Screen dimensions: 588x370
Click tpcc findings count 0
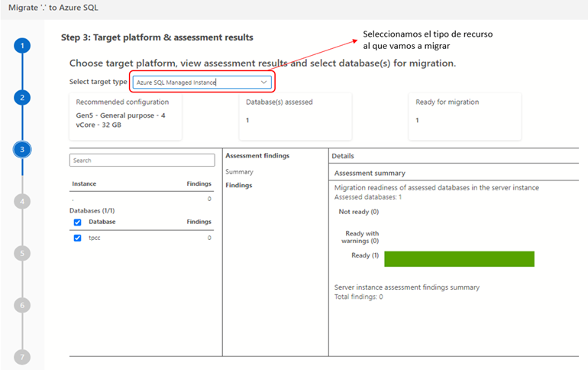(x=209, y=238)
